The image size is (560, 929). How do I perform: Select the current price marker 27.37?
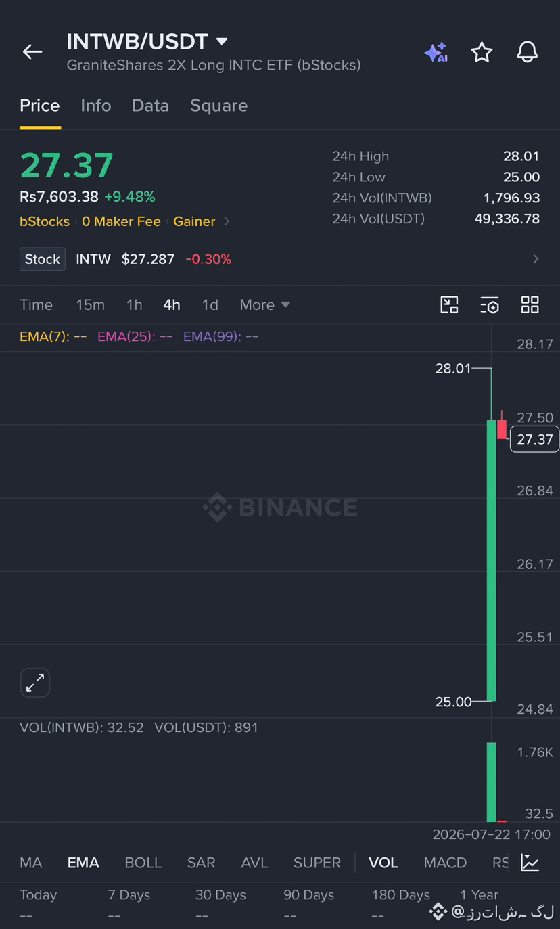[x=534, y=439]
